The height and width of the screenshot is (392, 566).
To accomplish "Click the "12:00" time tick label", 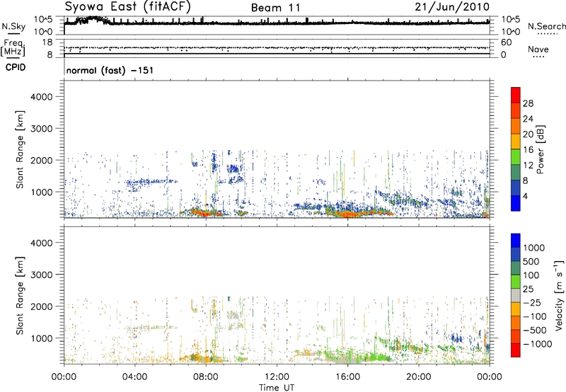I will point(277,377).
